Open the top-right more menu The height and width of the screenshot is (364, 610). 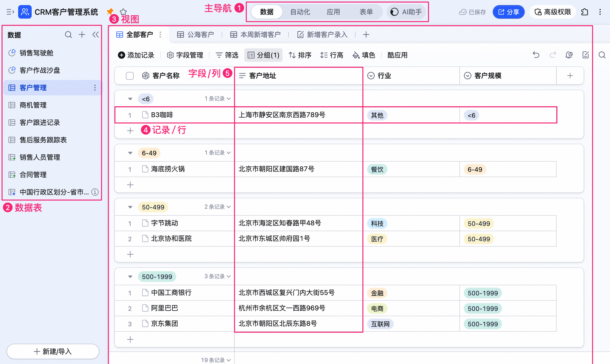[600, 12]
